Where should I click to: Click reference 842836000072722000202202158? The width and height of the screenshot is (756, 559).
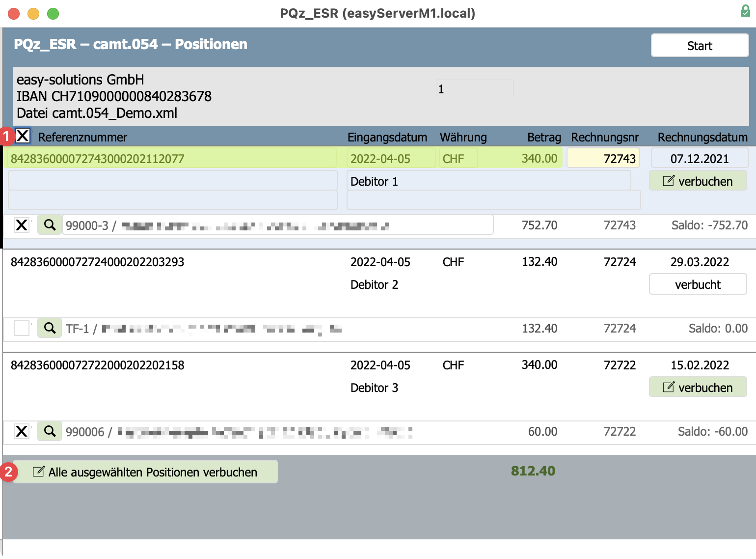click(97, 365)
